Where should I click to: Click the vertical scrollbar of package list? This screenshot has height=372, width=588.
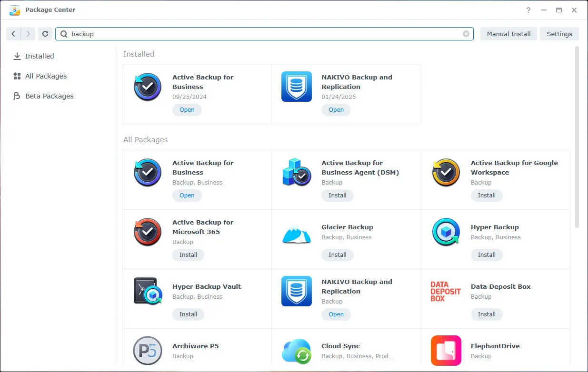coord(577,137)
